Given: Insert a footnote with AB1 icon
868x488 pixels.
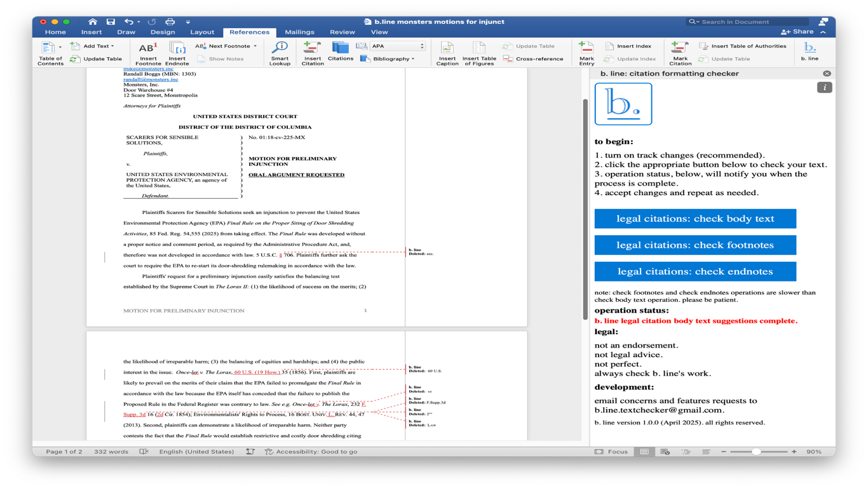Looking at the screenshot, I should 148,53.
